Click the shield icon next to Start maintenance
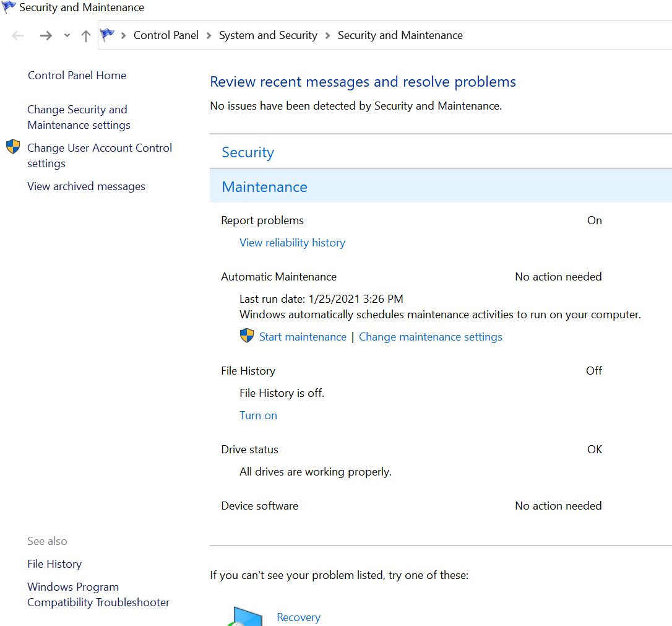Viewport: 672px width, 626px height. [x=246, y=336]
